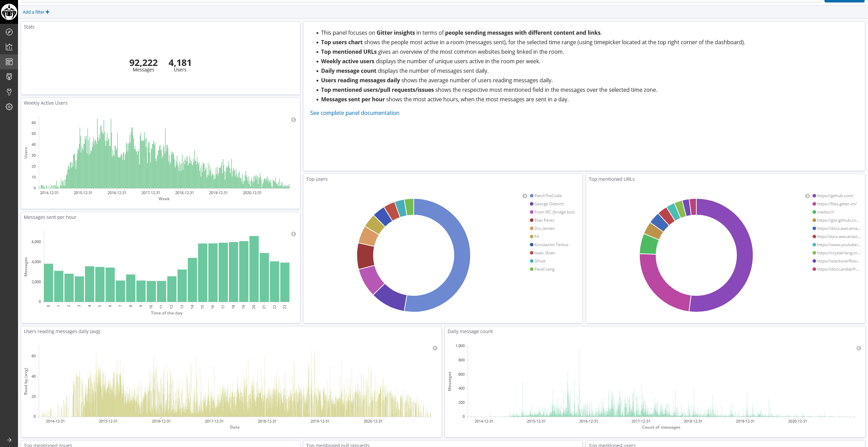Open the Visualize app from the sidebar
Viewport: 868px width, 447px height.
pos(9,47)
